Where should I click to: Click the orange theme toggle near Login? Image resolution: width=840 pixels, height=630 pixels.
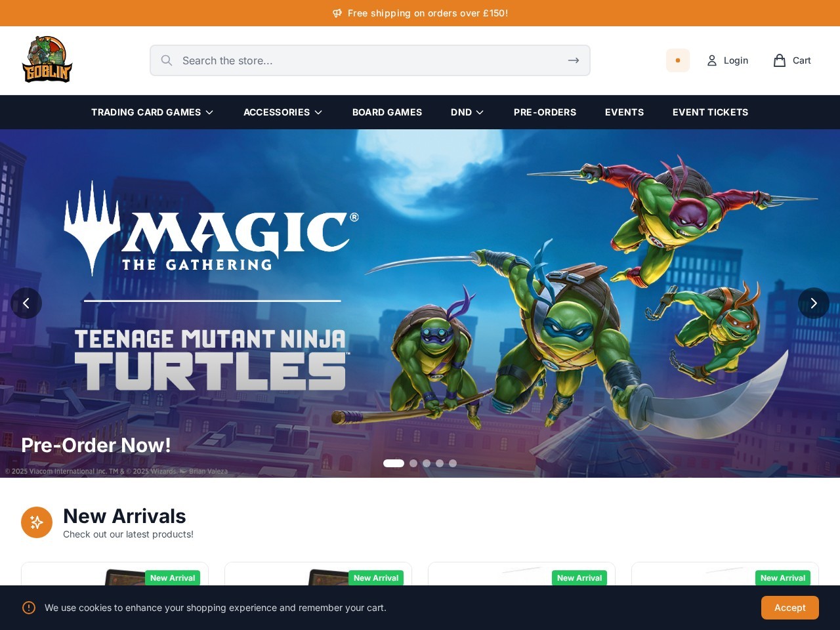[x=678, y=60]
